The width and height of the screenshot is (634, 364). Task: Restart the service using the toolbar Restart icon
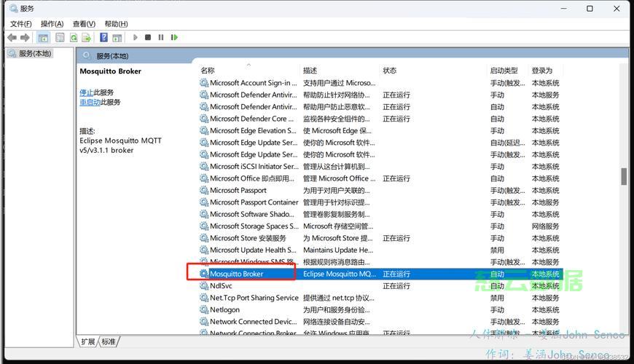click(x=173, y=37)
